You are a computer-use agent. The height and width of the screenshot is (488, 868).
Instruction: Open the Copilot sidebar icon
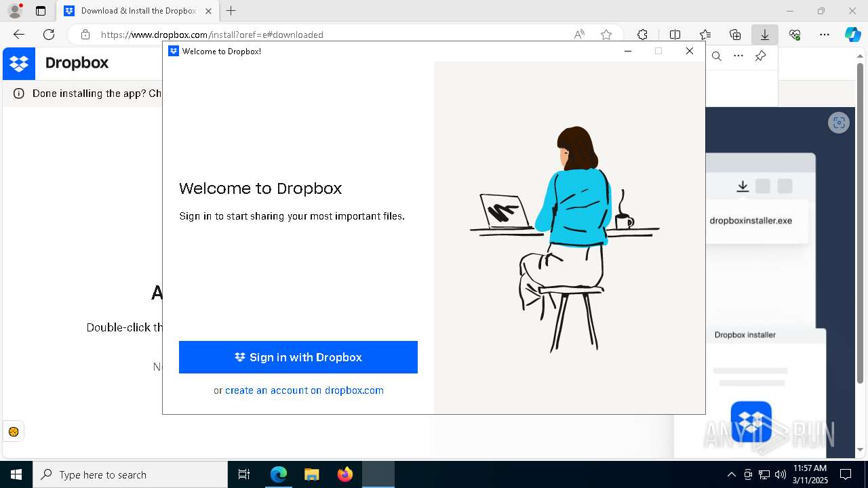point(852,35)
